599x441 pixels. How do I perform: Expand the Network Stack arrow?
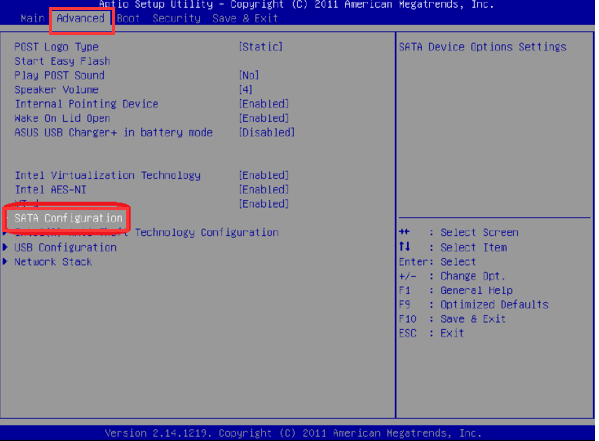click(x=5, y=262)
